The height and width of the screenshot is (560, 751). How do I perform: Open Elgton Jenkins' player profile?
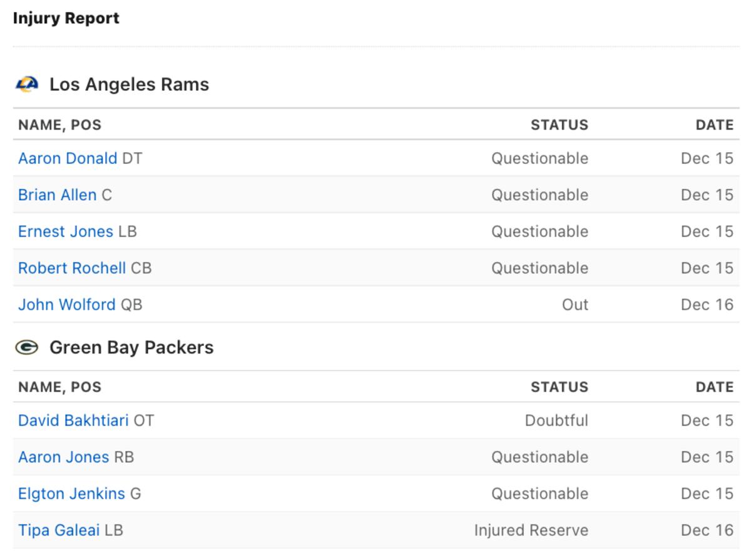coord(71,494)
